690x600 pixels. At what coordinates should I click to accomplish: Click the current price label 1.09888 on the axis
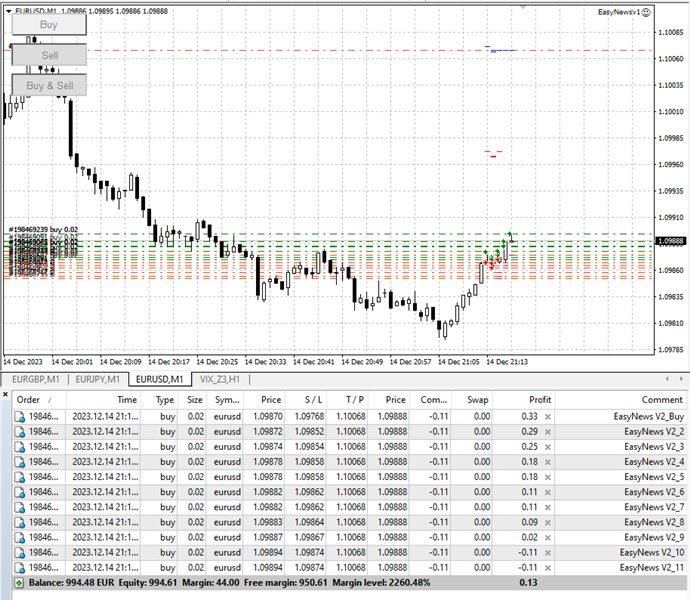tap(671, 241)
